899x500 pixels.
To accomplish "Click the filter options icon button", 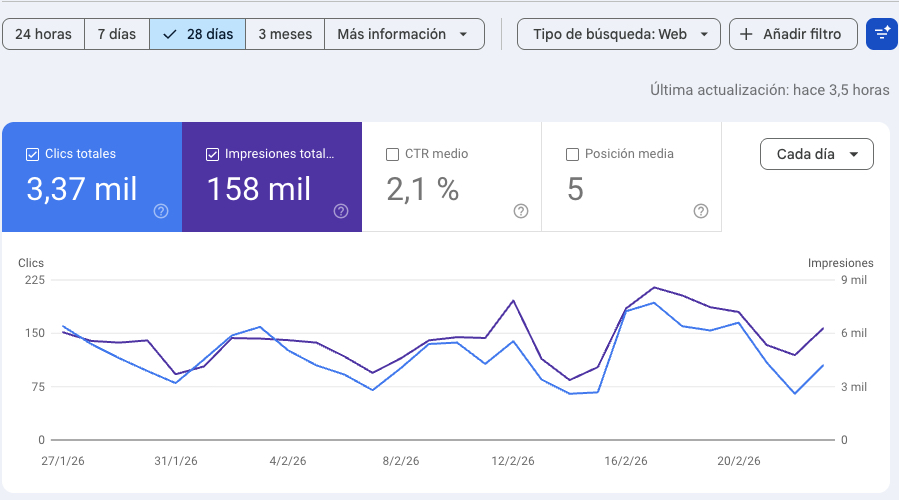I will click(881, 34).
